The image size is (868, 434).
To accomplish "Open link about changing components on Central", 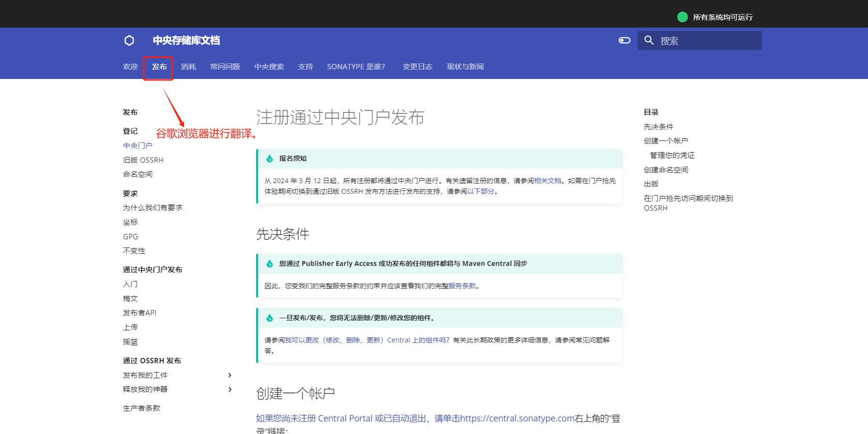I will (367, 340).
